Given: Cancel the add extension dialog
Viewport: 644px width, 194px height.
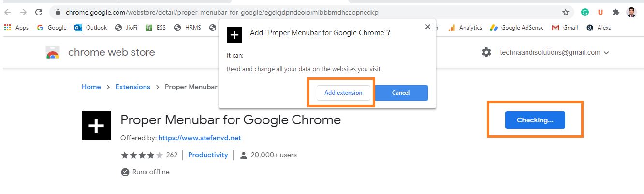Looking at the screenshot, I should pyautogui.click(x=401, y=93).
